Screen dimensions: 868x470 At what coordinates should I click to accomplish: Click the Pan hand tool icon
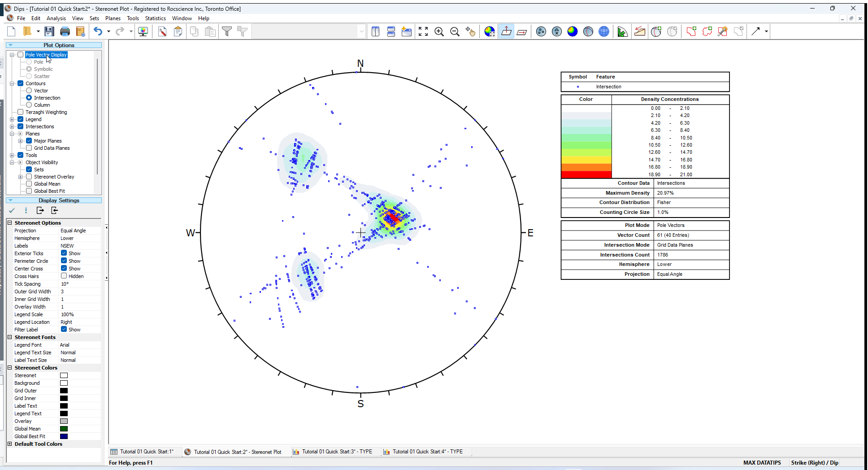471,31
